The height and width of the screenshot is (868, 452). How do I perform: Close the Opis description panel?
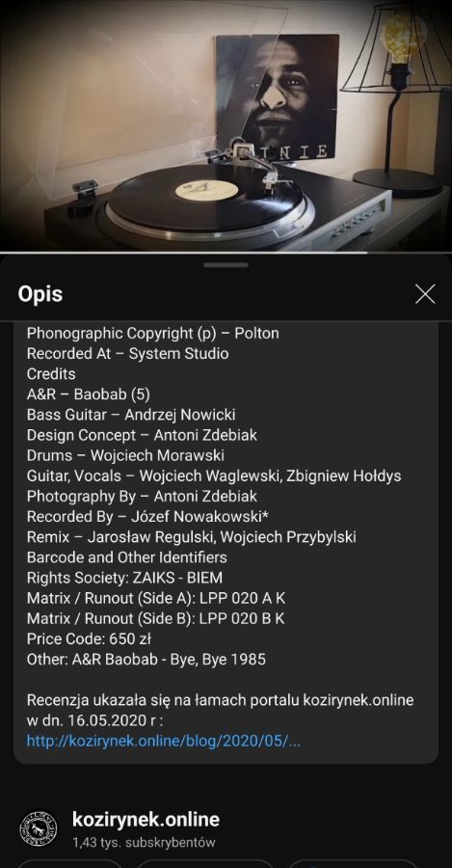point(425,294)
